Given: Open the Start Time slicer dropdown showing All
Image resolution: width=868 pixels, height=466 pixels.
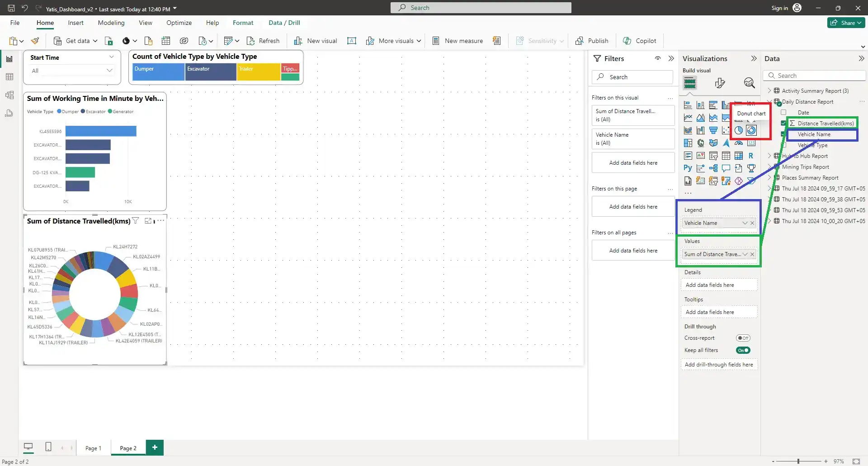Looking at the screenshot, I should (x=109, y=71).
